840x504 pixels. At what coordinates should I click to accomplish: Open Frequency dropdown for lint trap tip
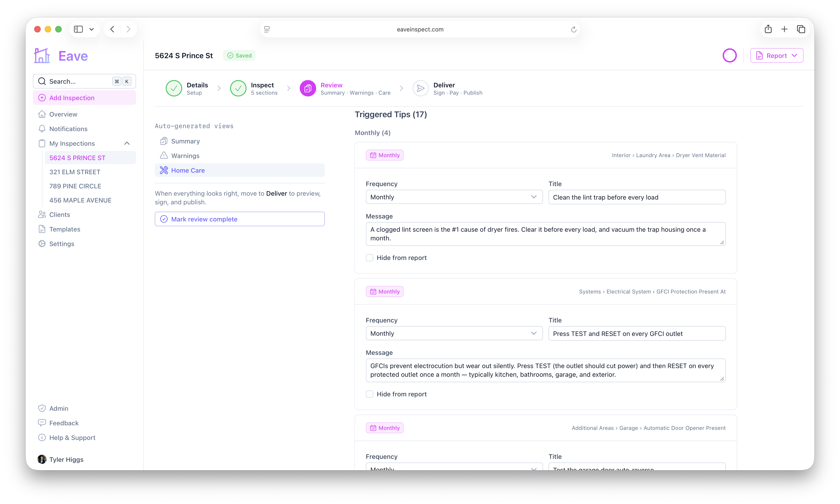454,197
